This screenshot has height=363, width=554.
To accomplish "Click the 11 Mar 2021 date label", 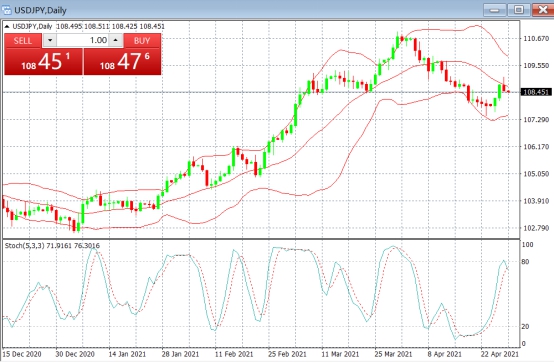I will pos(340,354).
